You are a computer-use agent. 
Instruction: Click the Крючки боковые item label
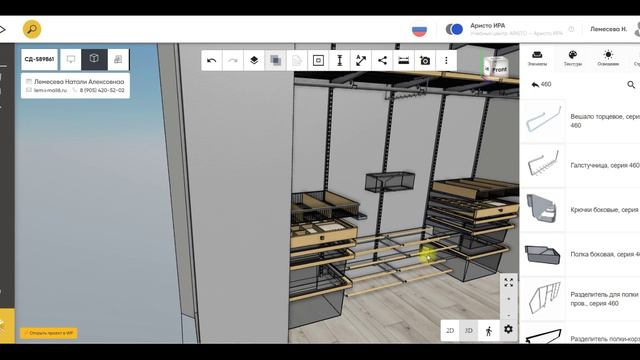point(605,210)
